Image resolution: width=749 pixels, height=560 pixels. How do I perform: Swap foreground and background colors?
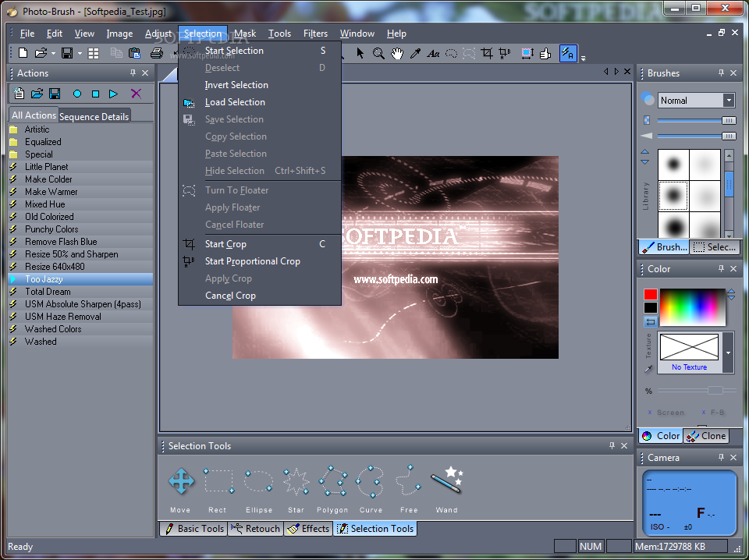pyautogui.click(x=650, y=322)
